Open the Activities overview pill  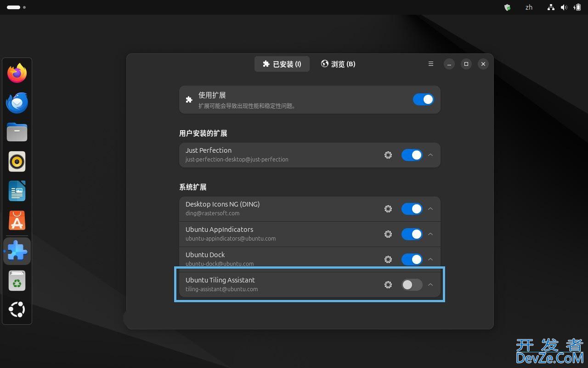[x=16, y=7]
